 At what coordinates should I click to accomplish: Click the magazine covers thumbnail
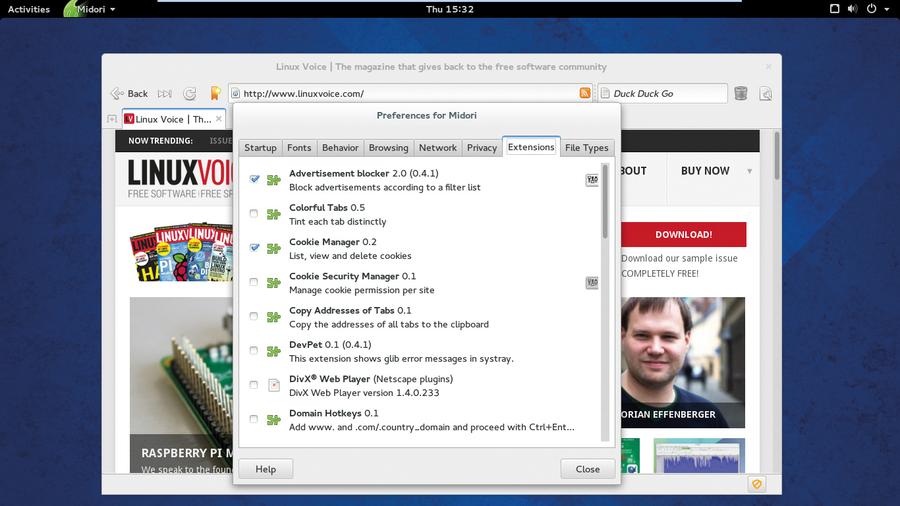181,252
